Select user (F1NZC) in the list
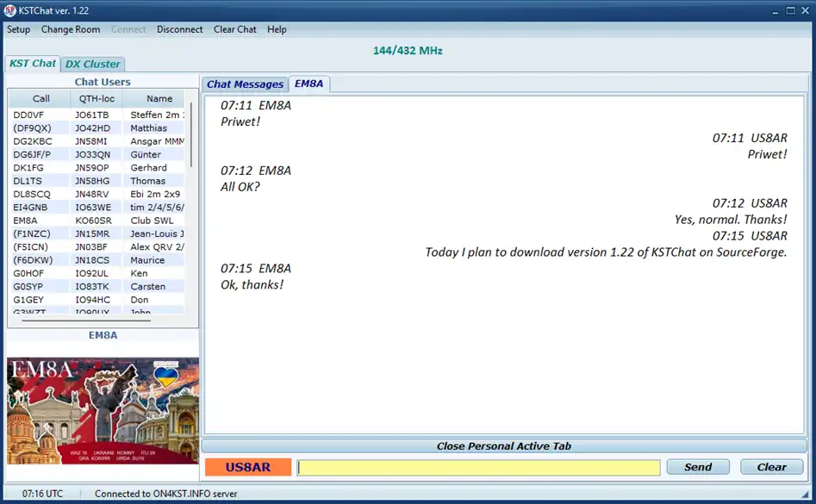Screen dimensions: 816x504 click(x=32, y=233)
